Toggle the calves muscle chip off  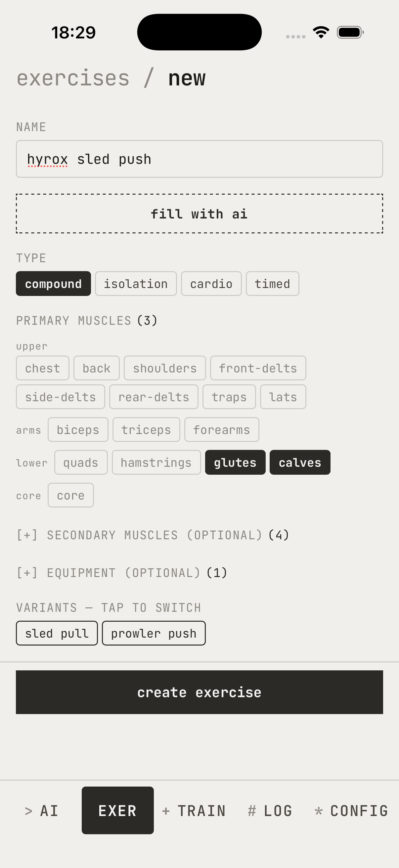coord(300,462)
